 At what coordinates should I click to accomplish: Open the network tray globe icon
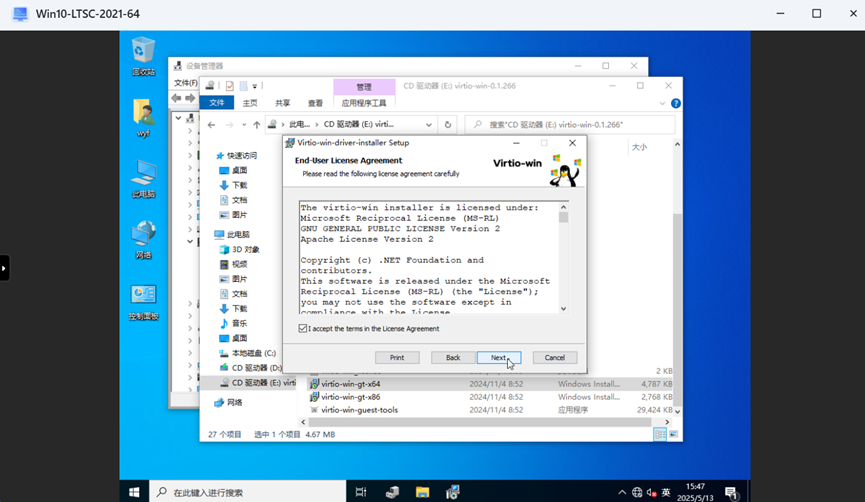coord(637,492)
